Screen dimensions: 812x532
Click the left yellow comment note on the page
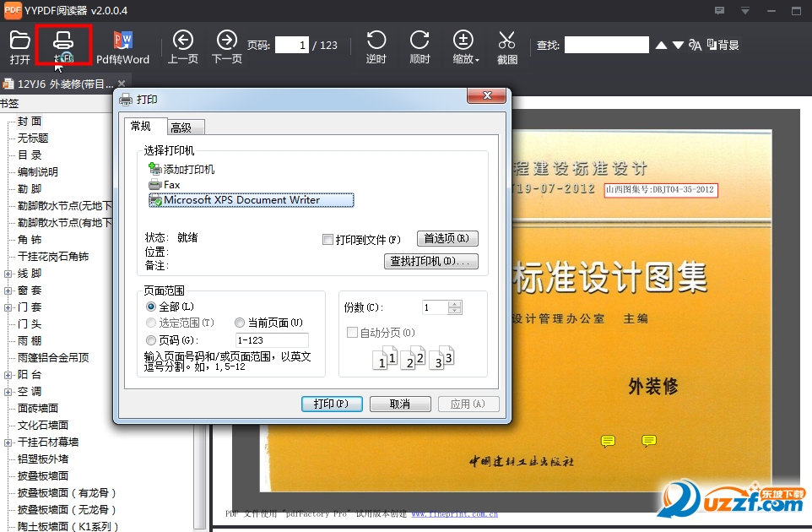608,441
